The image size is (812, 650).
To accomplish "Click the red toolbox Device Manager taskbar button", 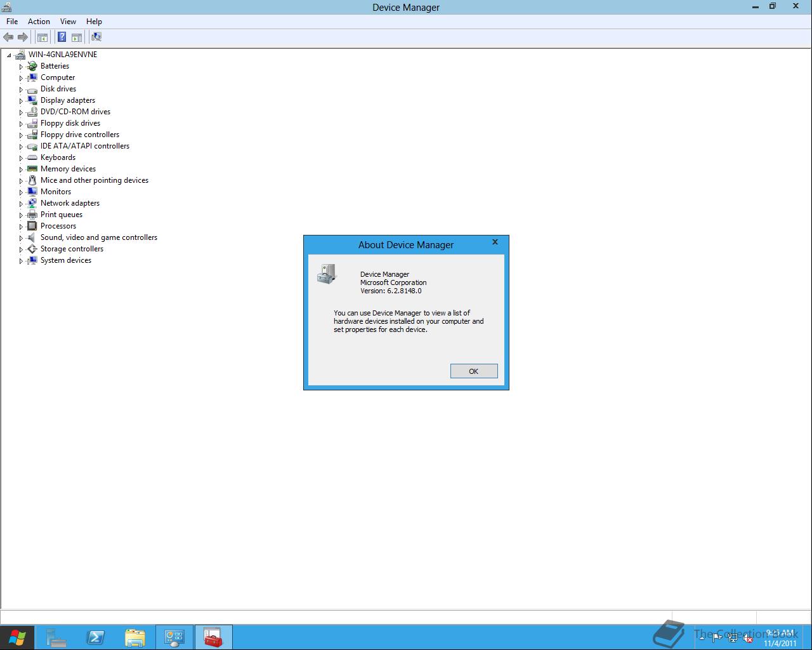I will coord(214,637).
